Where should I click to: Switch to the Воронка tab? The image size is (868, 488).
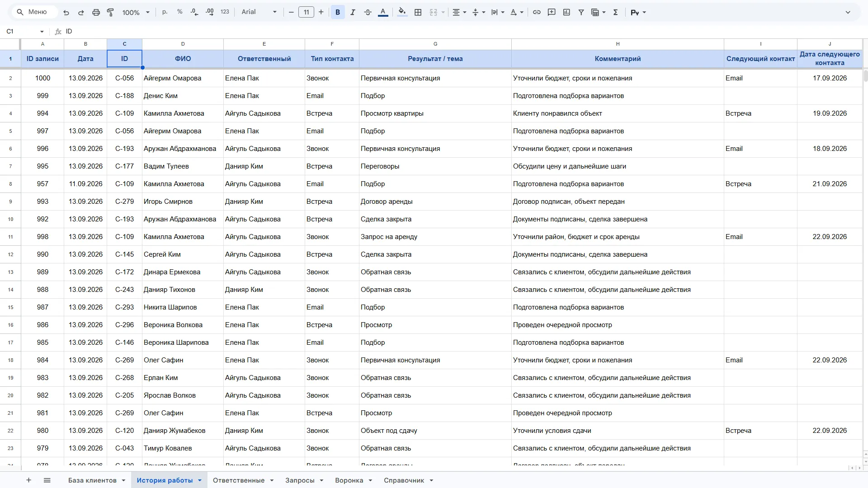click(354, 480)
